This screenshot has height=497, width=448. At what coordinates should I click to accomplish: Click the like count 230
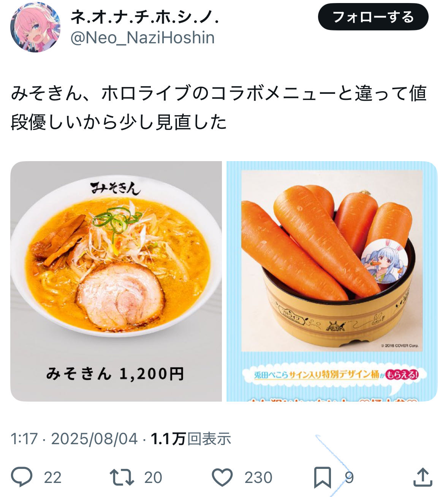tap(258, 478)
